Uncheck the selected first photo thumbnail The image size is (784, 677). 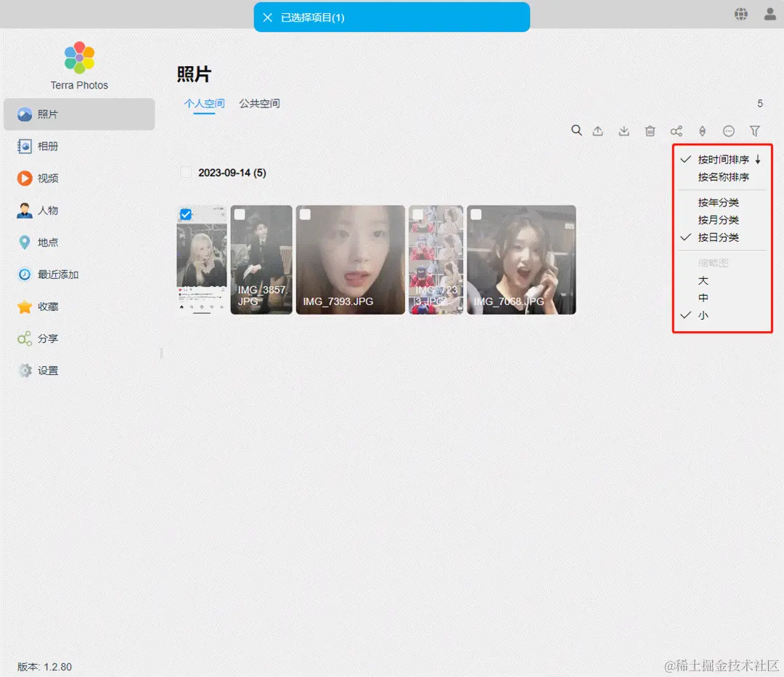pyautogui.click(x=185, y=214)
